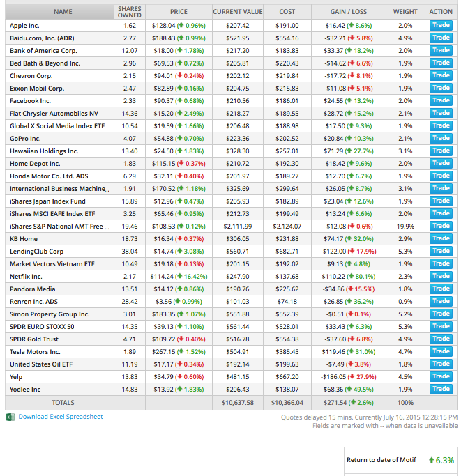The width and height of the screenshot is (461, 476).
Task: Click Return to date of Motif label
Action: pos(381,460)
